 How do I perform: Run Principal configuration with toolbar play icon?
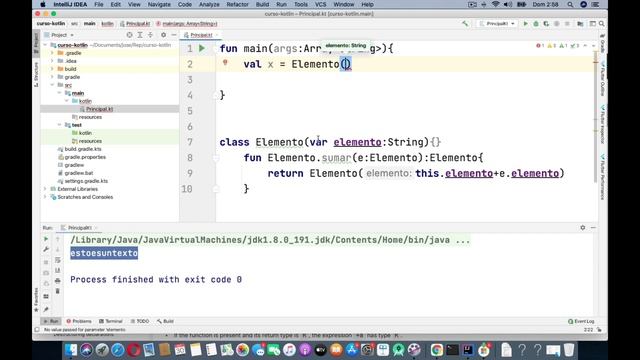point(525,24)
